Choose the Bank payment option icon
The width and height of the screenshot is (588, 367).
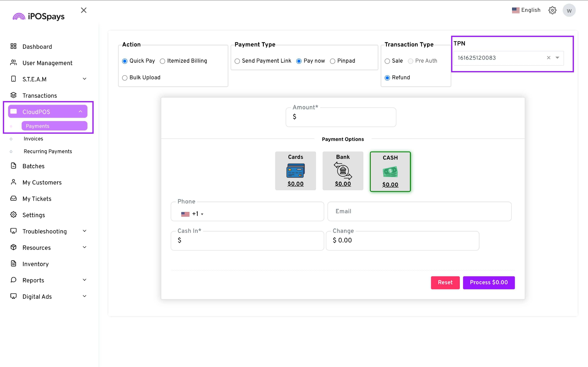343,171
